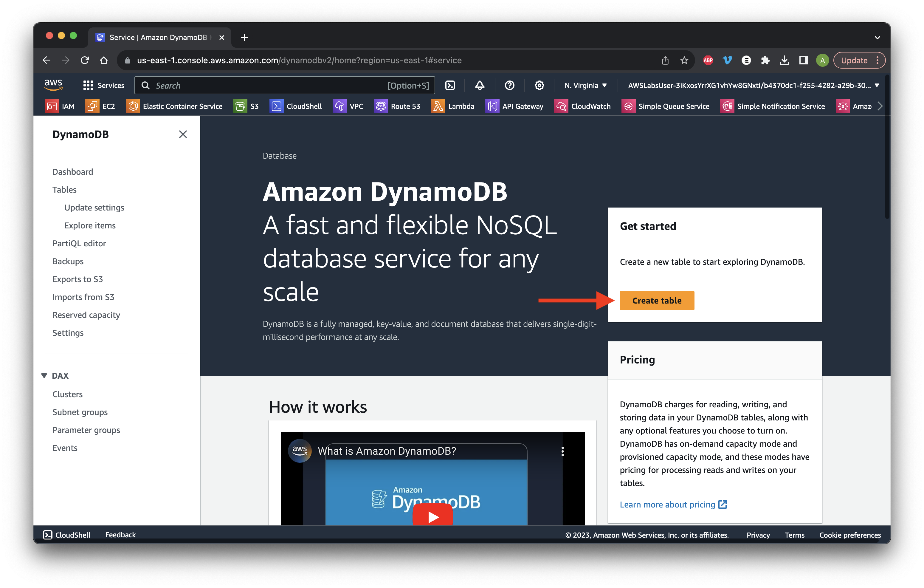Open Chrome profile avatar

(x=822, y=60)
